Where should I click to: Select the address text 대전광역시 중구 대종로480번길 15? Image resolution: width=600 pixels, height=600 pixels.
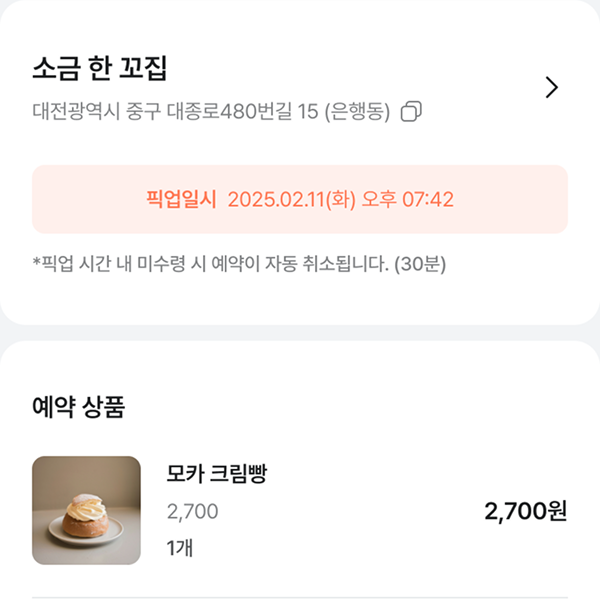(x=175, y=112)
